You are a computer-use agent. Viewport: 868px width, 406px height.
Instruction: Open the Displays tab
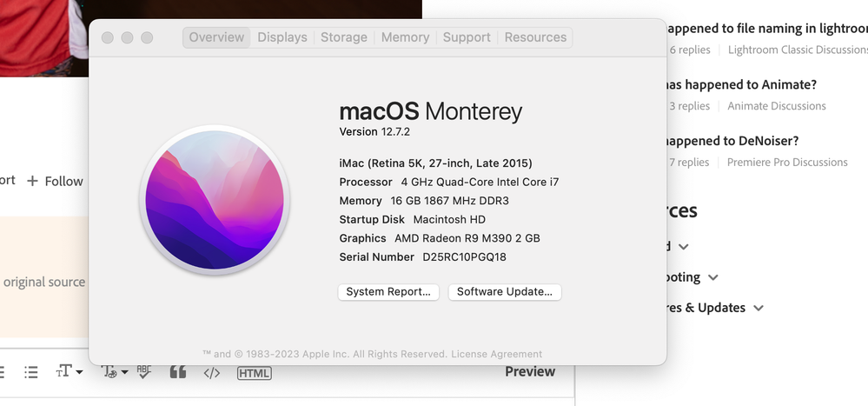(282, 37)
